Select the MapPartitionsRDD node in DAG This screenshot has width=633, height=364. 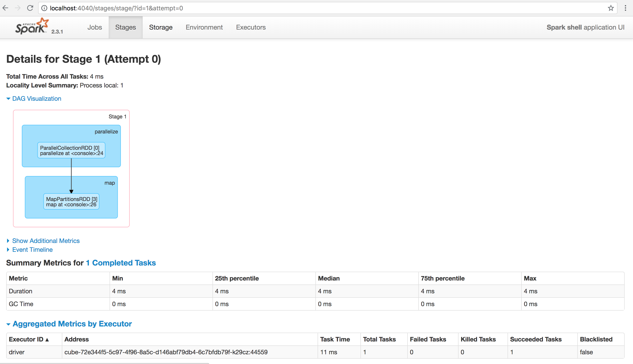pyautogui.click(x=71, y=201)
